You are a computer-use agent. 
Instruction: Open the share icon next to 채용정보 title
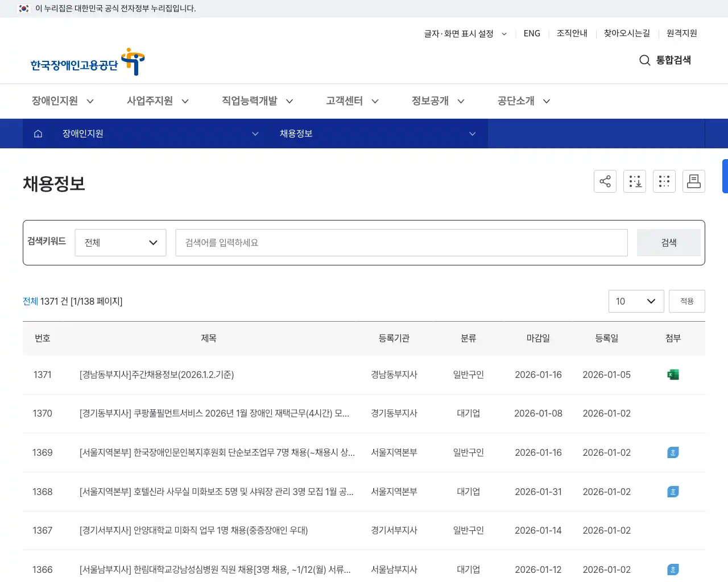tap(605, 181)
